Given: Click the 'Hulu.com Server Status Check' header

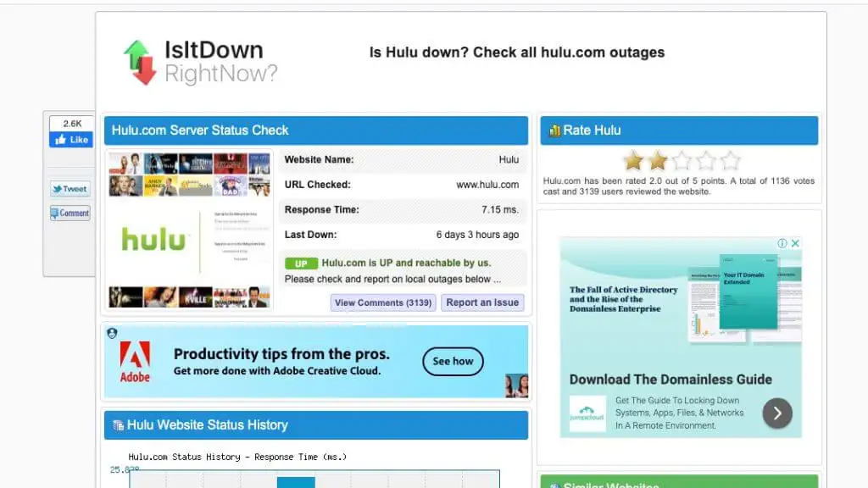Looking at the screenshot, I should (x=316, y=130).
